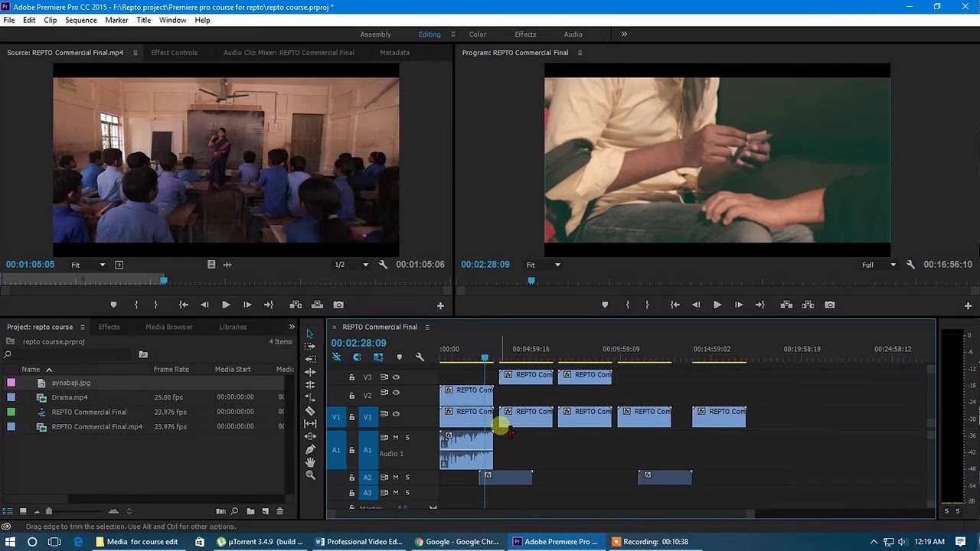Open timeline display settings wrench

pos(420,357)
